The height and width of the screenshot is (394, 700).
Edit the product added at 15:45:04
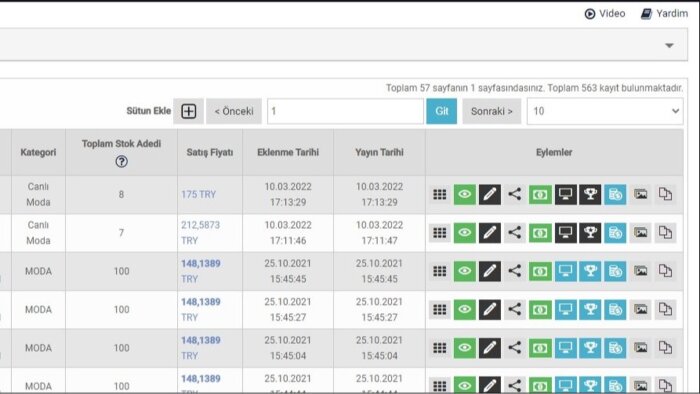(x=490, y=348)
